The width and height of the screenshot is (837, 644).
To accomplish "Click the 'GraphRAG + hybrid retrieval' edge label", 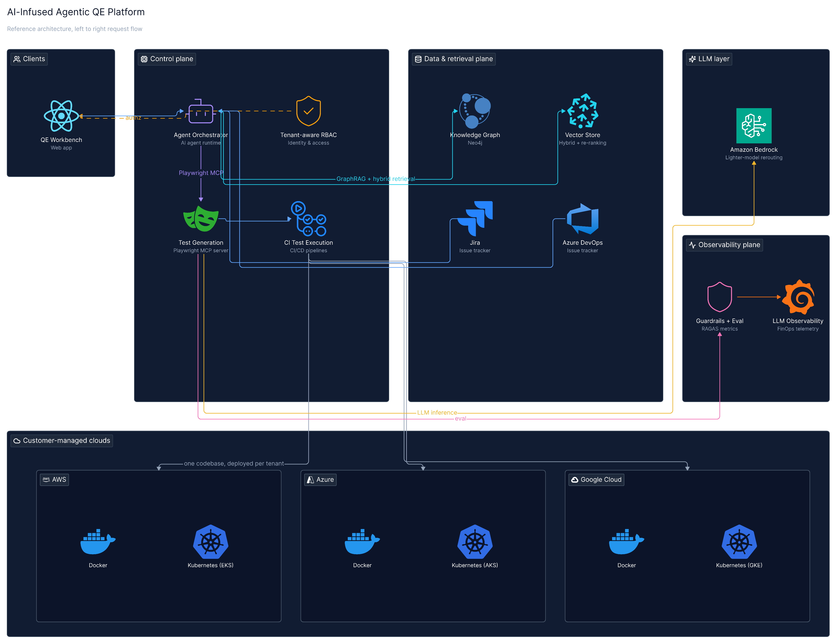I will (x=376, y=179).
